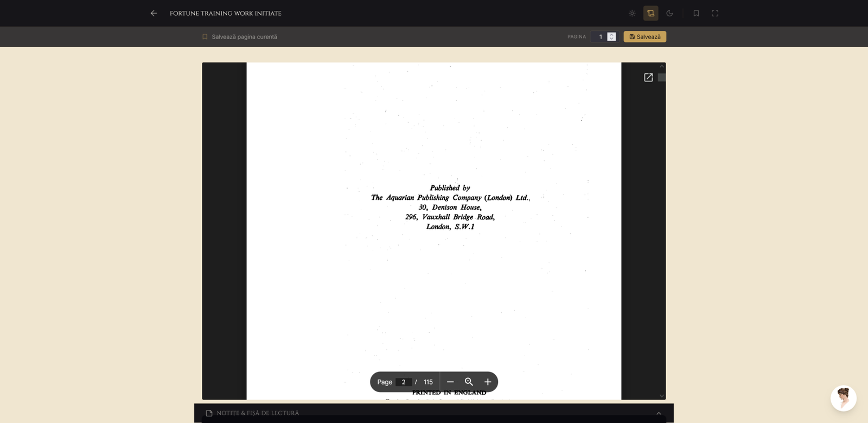The height and width of the screenshot is (423, 868).
Task: Bookmark the book with the top-bar bookmark icon
Action: (x=696, y=13)
